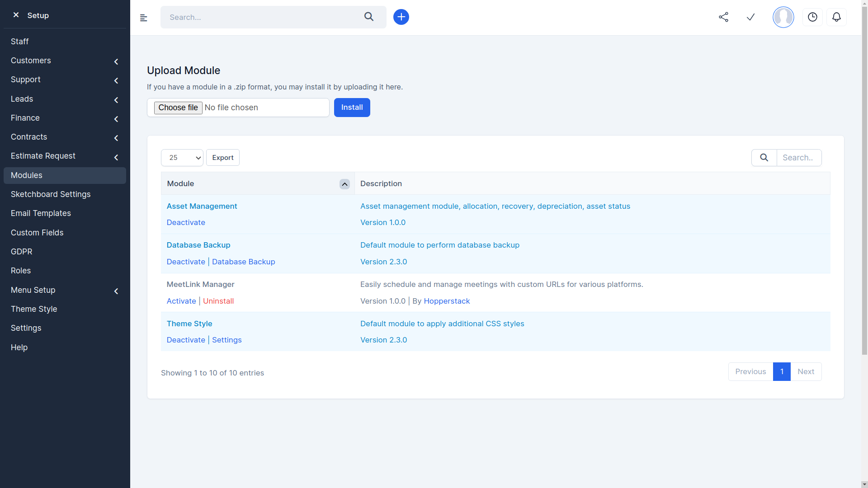868x488 pixels.
Task: Select 25 entries per page dropdown
Action: [x=182, y=157]
